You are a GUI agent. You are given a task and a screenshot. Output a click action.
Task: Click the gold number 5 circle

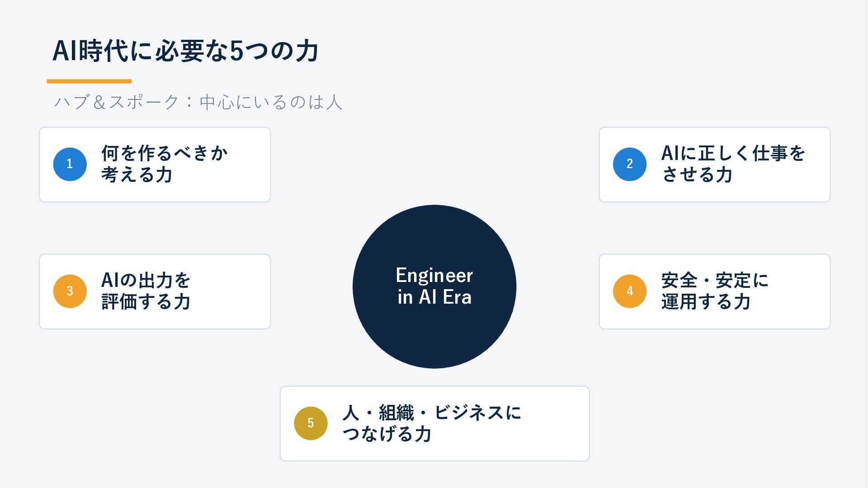click(x=311, y=423)
